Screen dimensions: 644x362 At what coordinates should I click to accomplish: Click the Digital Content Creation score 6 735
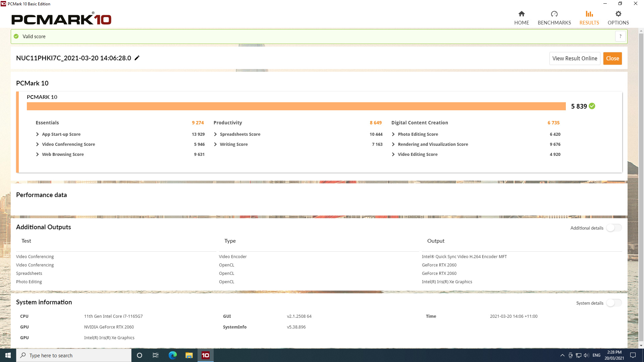[553, 123]
